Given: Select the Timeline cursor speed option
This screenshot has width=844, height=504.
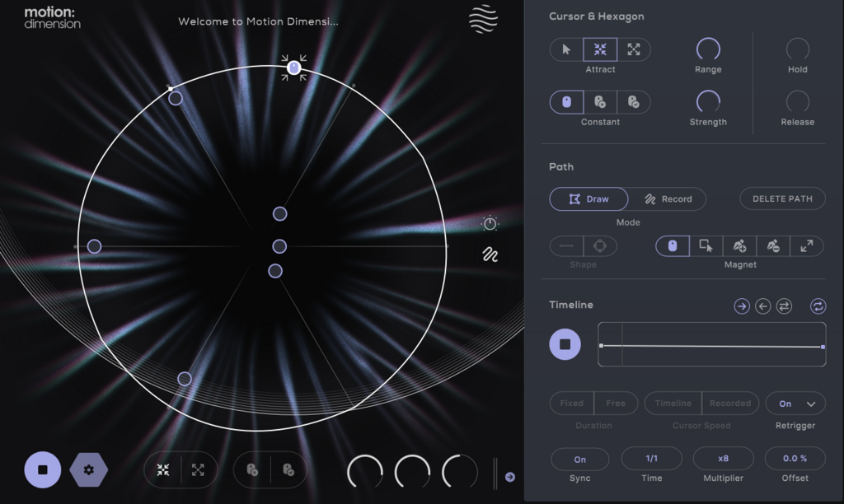Looking at the screenshot, I should click(x=673, y=404).
